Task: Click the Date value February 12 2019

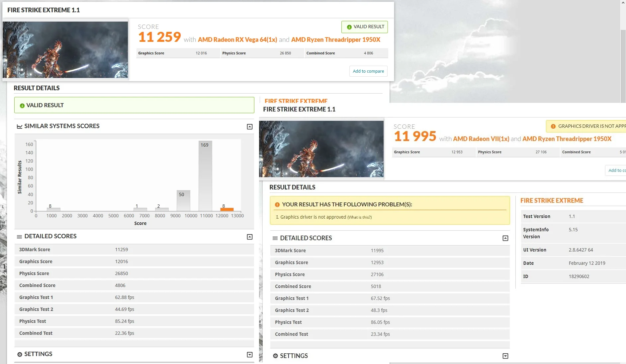Action: coord(587,263)
